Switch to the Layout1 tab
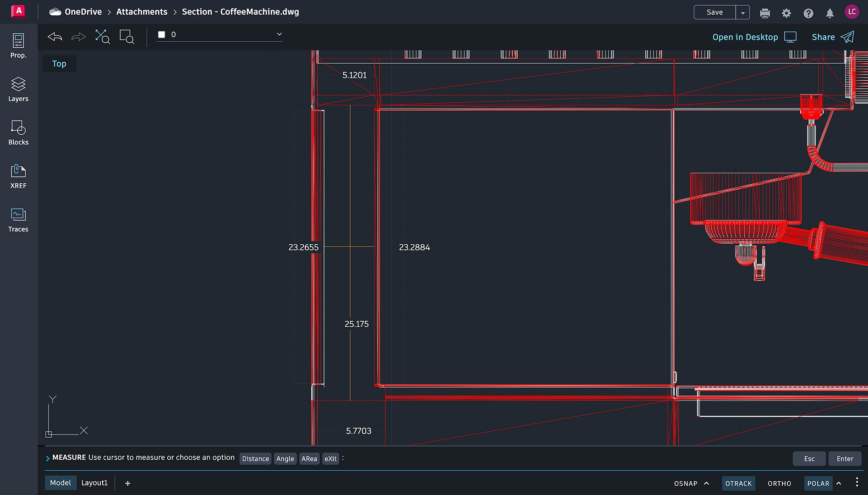This screenshot has width=868, height=495. coord(94,483)
